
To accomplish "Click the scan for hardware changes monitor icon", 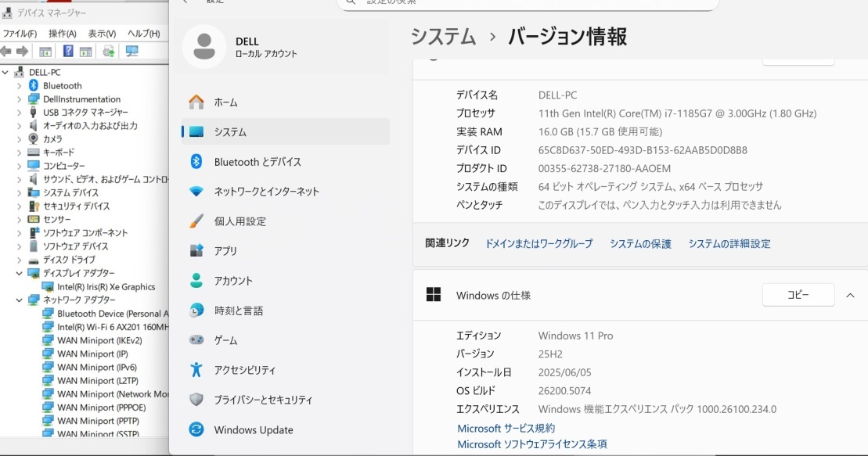I will click(131, 52).
